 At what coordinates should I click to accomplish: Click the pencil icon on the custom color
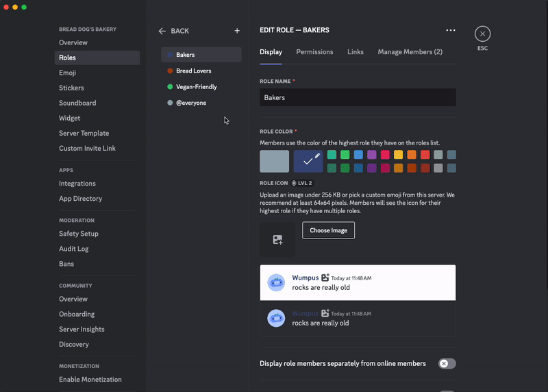point(317,156)
